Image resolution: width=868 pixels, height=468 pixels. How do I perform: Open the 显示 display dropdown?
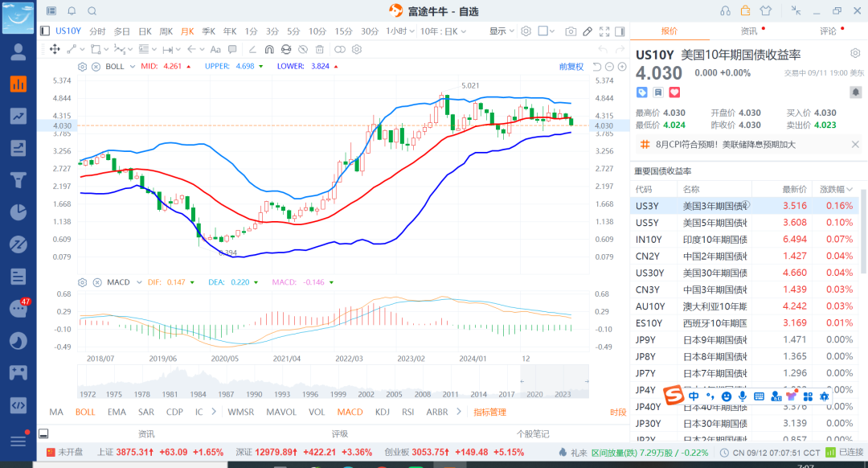coord(502,31)
